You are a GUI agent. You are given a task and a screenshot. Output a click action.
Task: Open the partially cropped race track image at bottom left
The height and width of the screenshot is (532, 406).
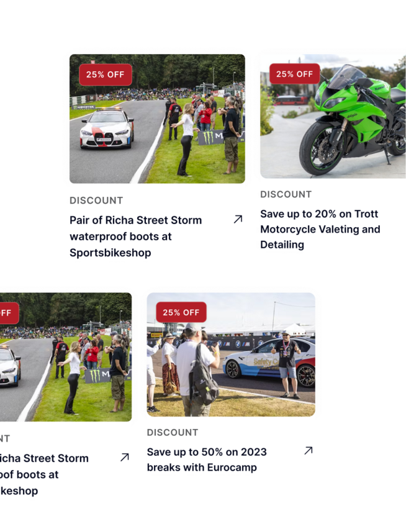point(66,357)
